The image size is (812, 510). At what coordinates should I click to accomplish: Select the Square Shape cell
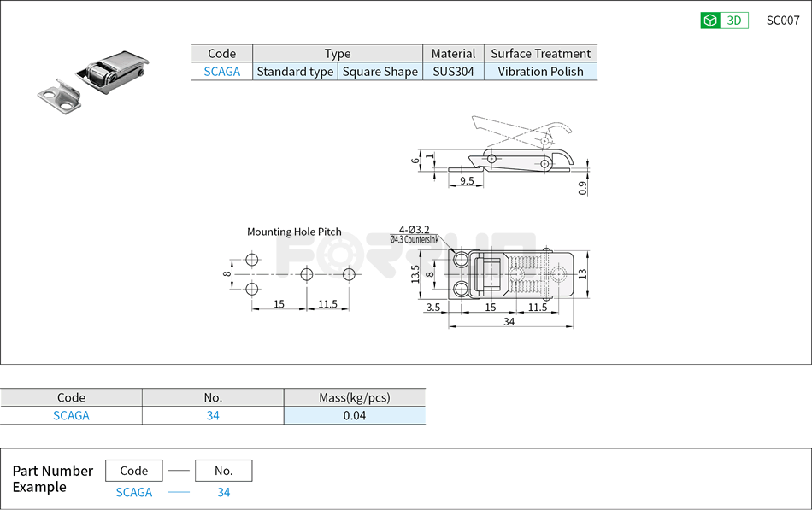(380, 72)
